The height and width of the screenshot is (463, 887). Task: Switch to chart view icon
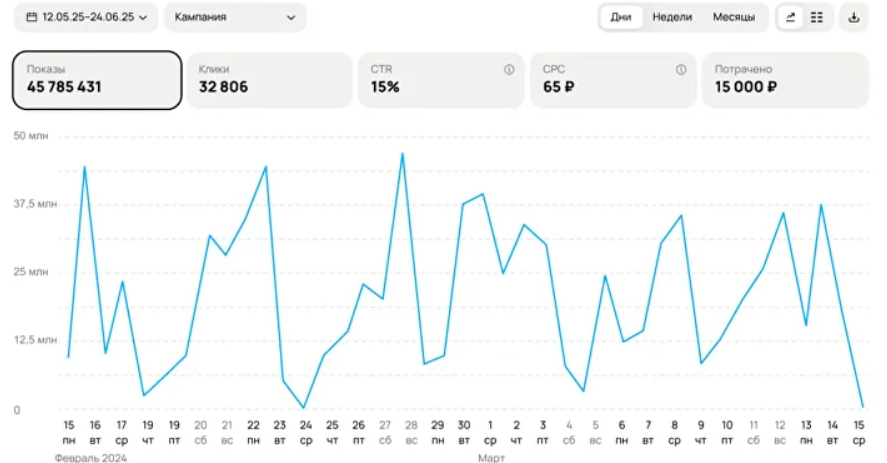pyautogui.click(x=791, y=17)
